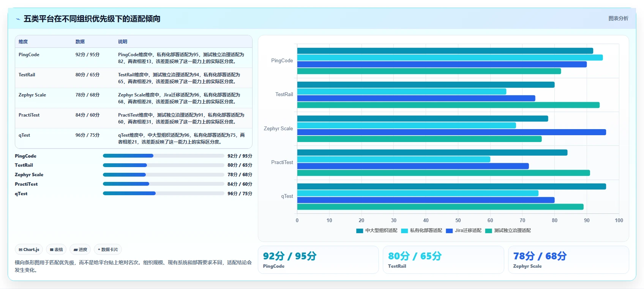Click the 数据 column header
This screenshot has width=644, height=289.
[80, 42]
